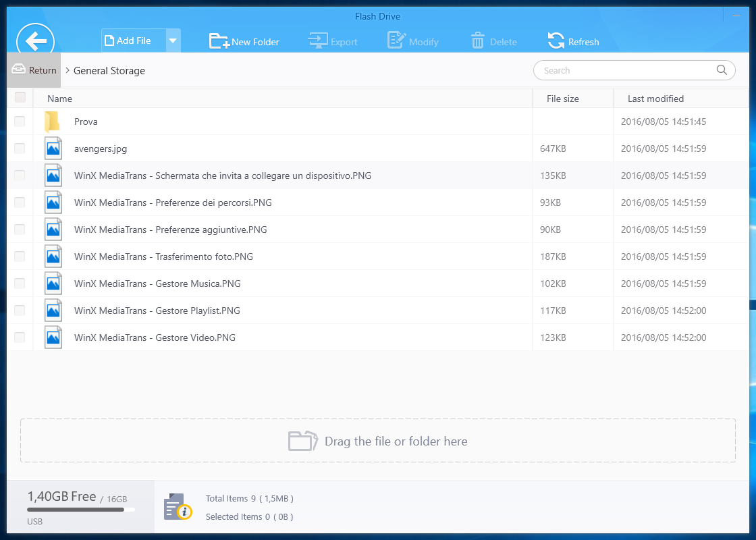Open the Add File dropdown arrow
Viewport: 756px width, 540px height.
pyautogui.click(x=173, y=40)
